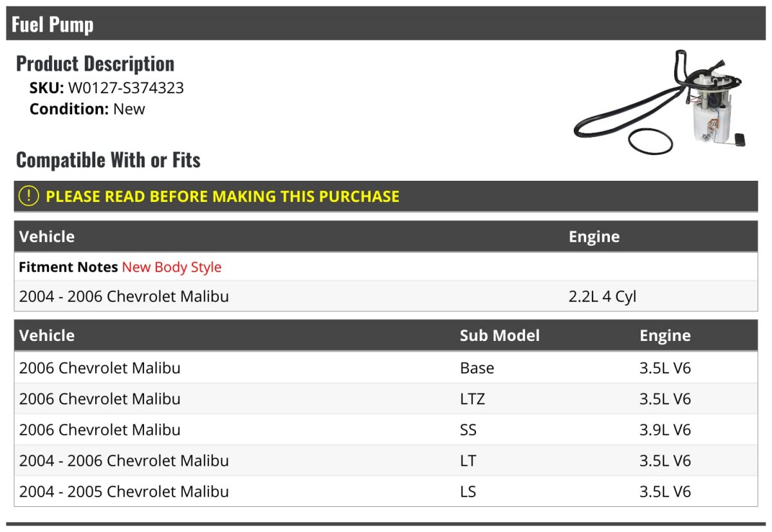Select the New Body Style fitment note

click(x=172, y=267)
